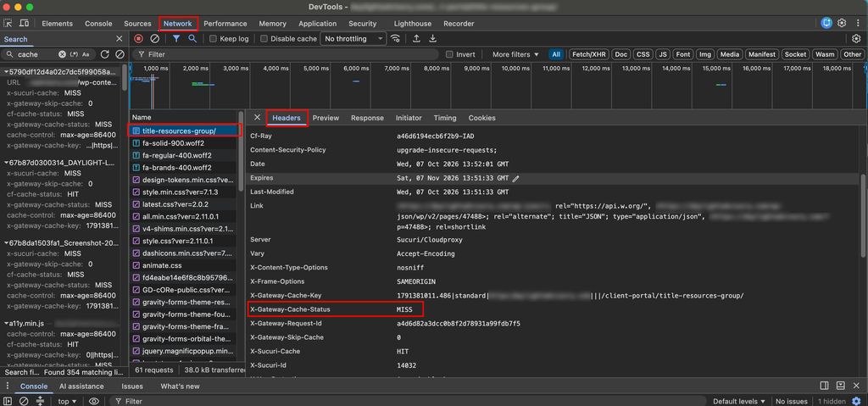Image resolution: width=868 pixels, height=406 pixels.
Task: Check the Disable cache checkbox
Action: [x=264, y=39]
